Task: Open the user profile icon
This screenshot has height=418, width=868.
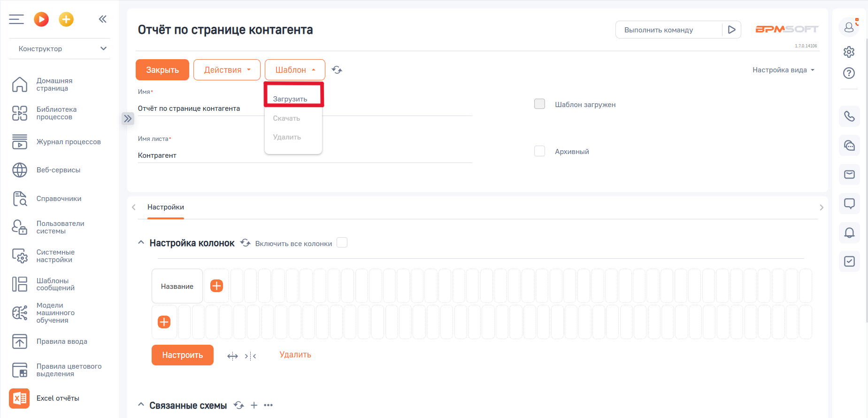Action: [849, 27]
